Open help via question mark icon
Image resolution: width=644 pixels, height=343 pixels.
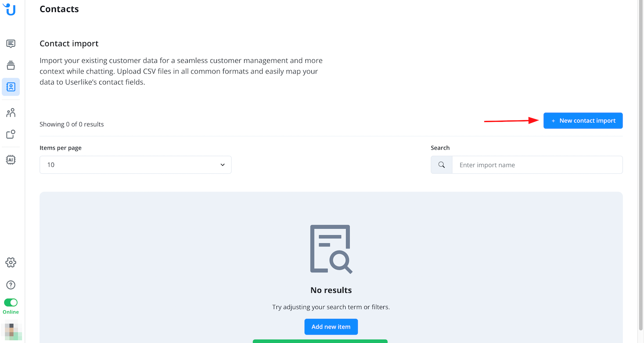coord(11,285)
